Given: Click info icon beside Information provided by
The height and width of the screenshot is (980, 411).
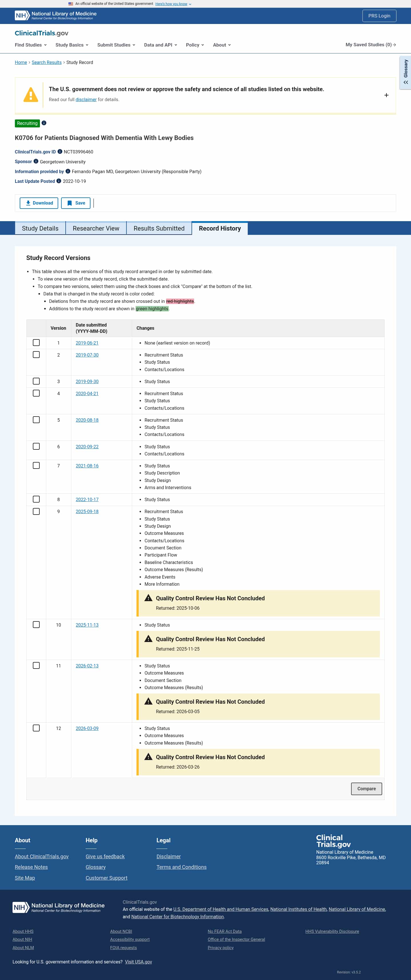Looking at the screenshot, I should click(x=68, y=171).
